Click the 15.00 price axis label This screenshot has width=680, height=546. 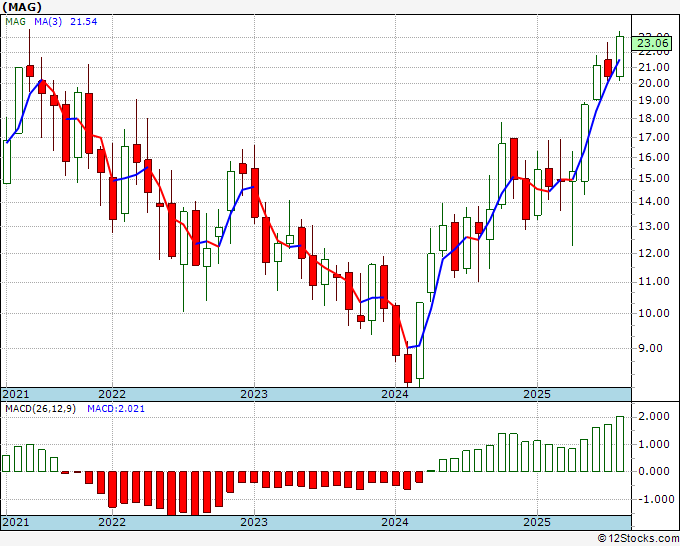pos(654,178)
